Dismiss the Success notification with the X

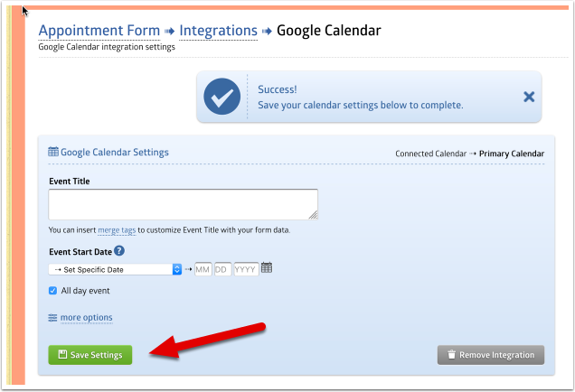click(529, 97)
